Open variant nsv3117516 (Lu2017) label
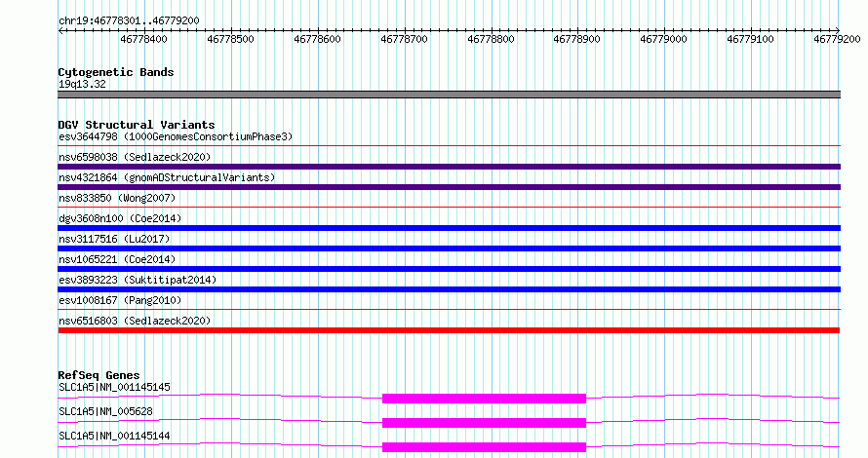The image size is (868, 458). click(x=114, y=239)
